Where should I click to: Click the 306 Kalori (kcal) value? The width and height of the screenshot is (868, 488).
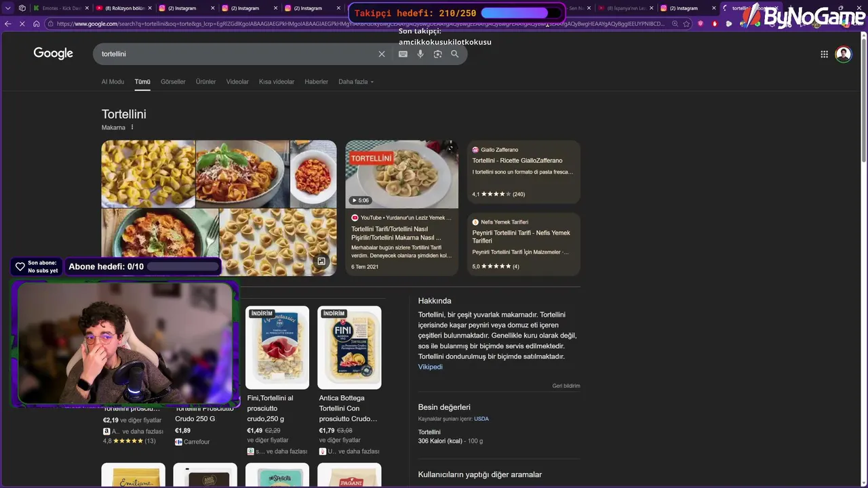pyautogui.click(x=441, y=441)
